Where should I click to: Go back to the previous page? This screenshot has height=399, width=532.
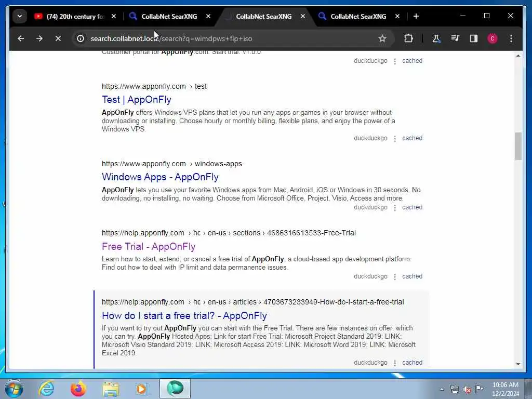point(21,38)
